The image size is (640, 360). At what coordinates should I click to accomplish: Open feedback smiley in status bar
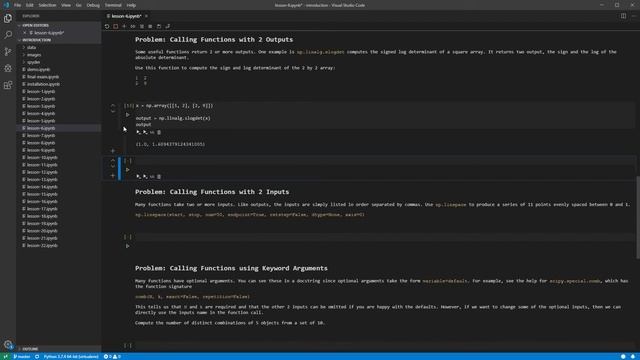point(623,356)
